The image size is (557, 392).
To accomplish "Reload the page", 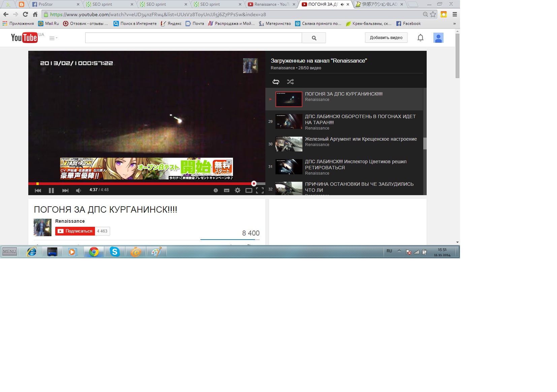I will point(25,14).
